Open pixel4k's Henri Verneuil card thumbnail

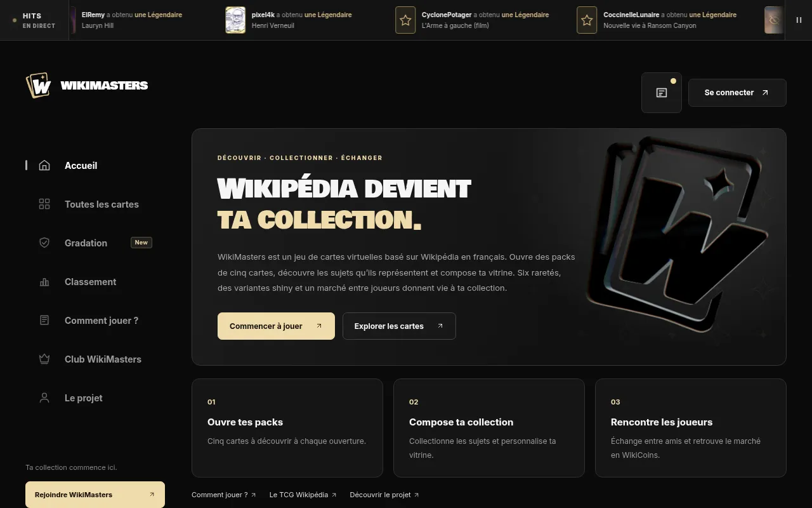point(235,20)
